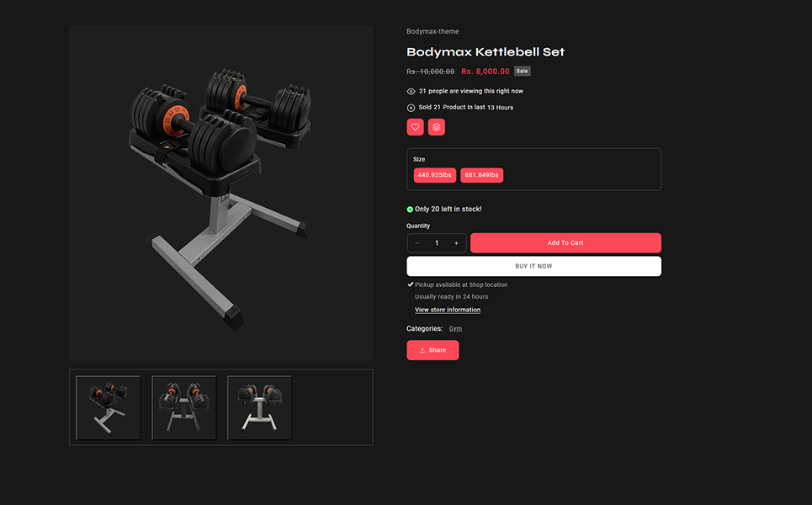Viewport: 812px width, 505px height.
Task: Click the Share button
Action: click(433, 350)
